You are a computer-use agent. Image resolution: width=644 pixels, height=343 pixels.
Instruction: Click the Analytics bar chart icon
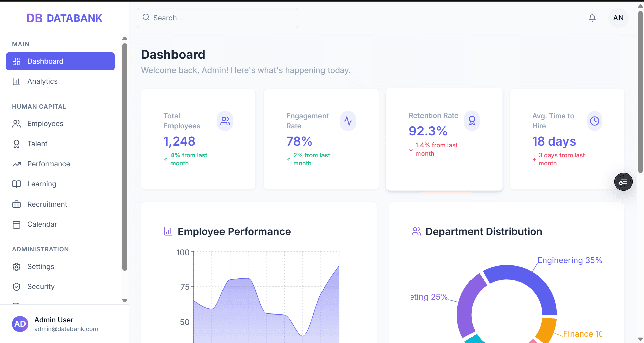coord(16,81)
